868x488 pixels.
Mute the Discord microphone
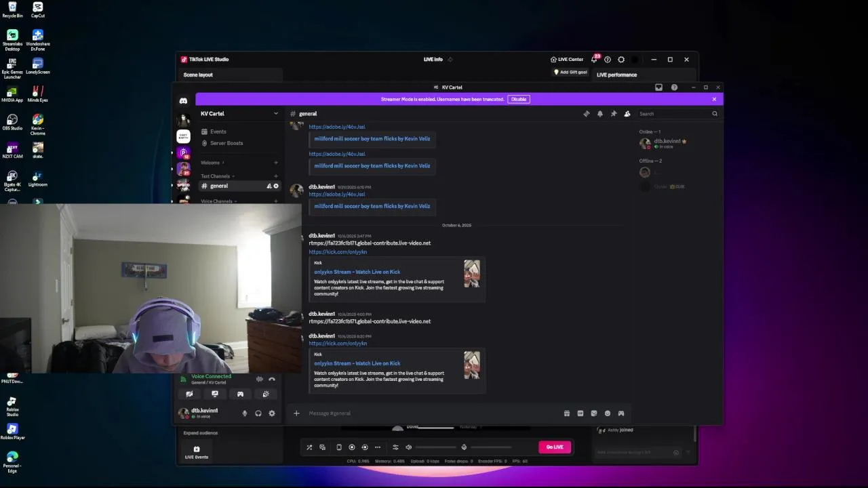tap(245, 413)
